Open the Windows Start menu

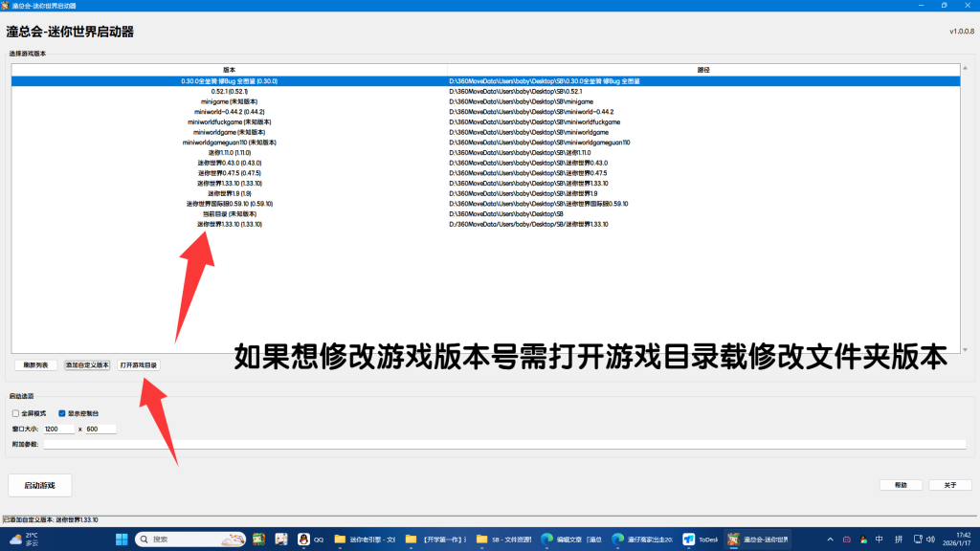click(x=122, y=539)
